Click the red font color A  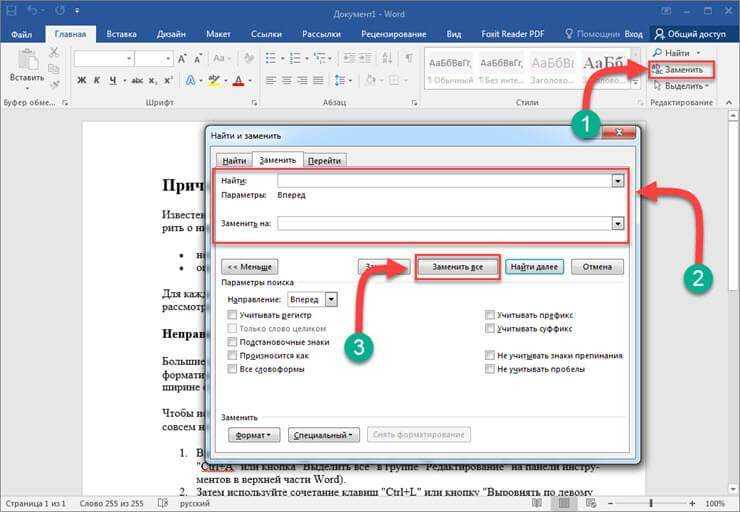click(239, 80)
